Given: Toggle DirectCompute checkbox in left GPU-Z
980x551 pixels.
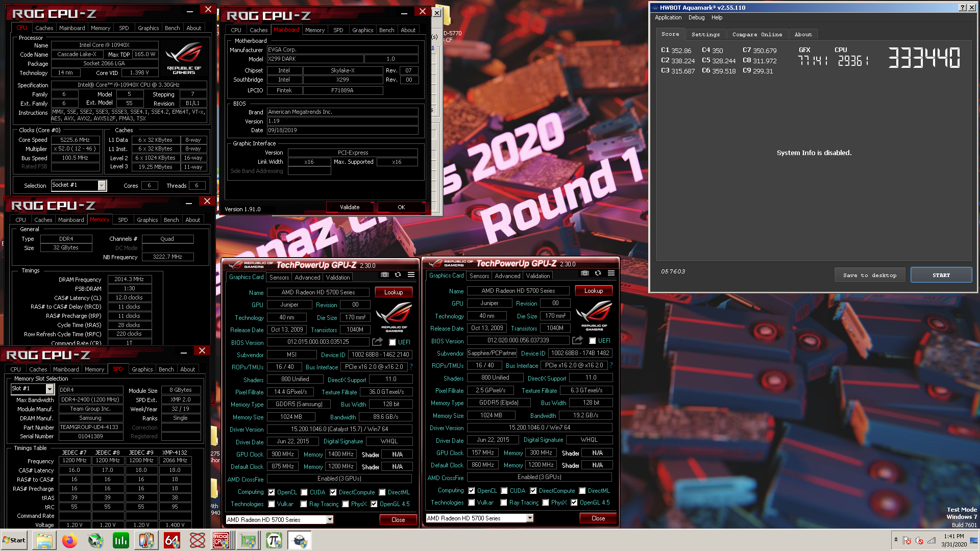Looking at the screenshot, I should (333, 492).
